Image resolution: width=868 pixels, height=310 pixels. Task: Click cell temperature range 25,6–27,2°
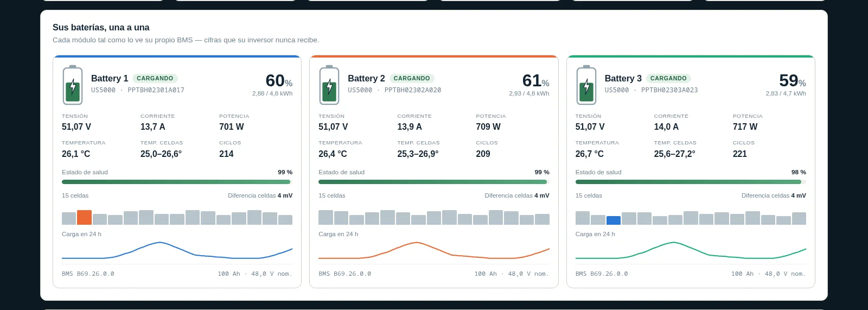tap(675, 154)
